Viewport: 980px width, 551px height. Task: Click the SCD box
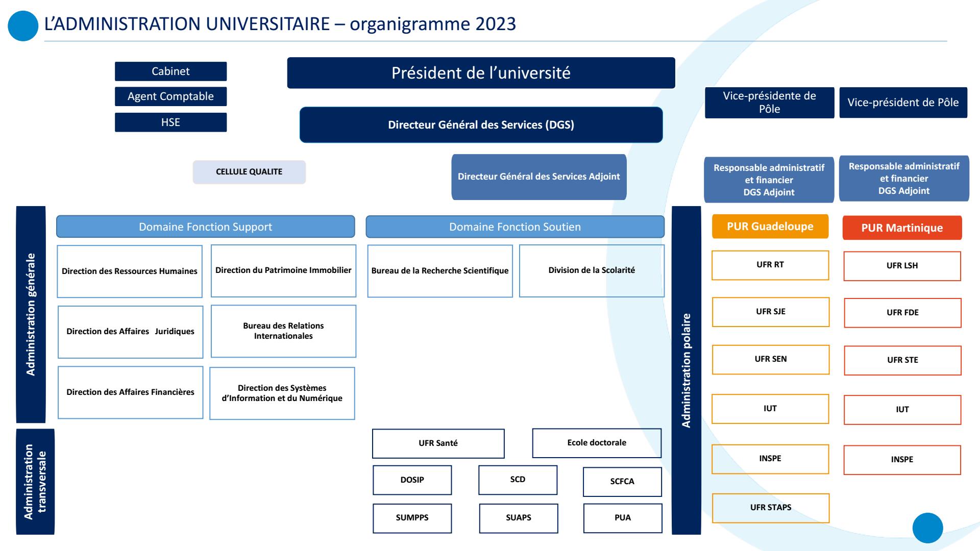518,480
